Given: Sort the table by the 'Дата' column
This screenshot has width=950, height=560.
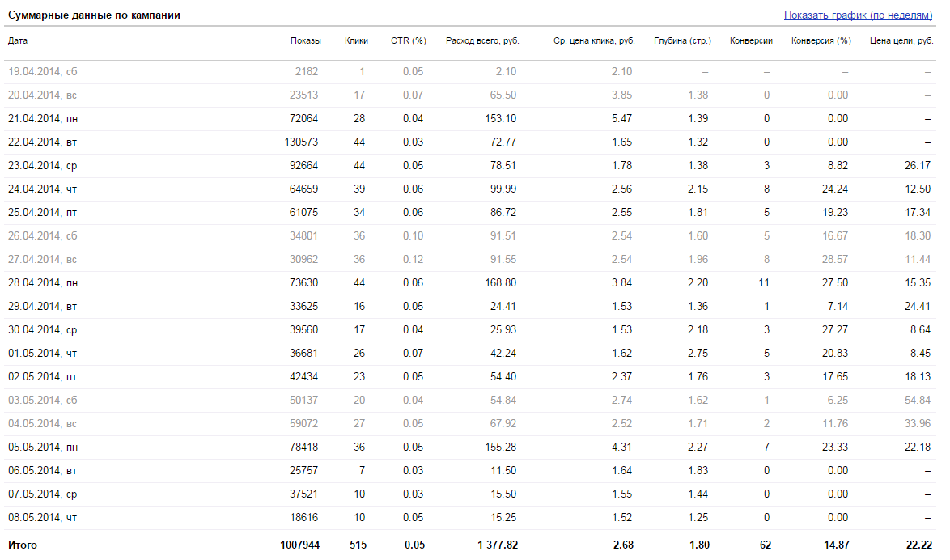Looking at the screenshot, I should click(19, 40).
